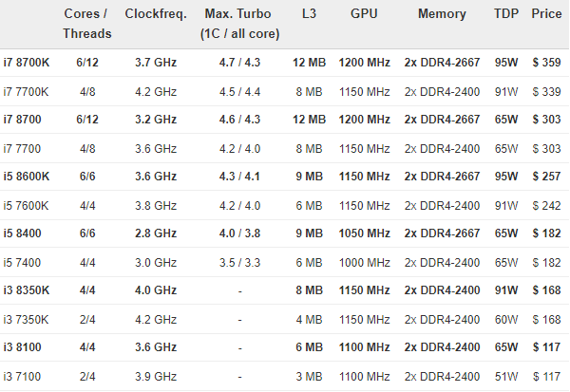Select the L3 column header
Image resolution: width=570 pixels, height=392 pixels.
[x=309, y=14]
